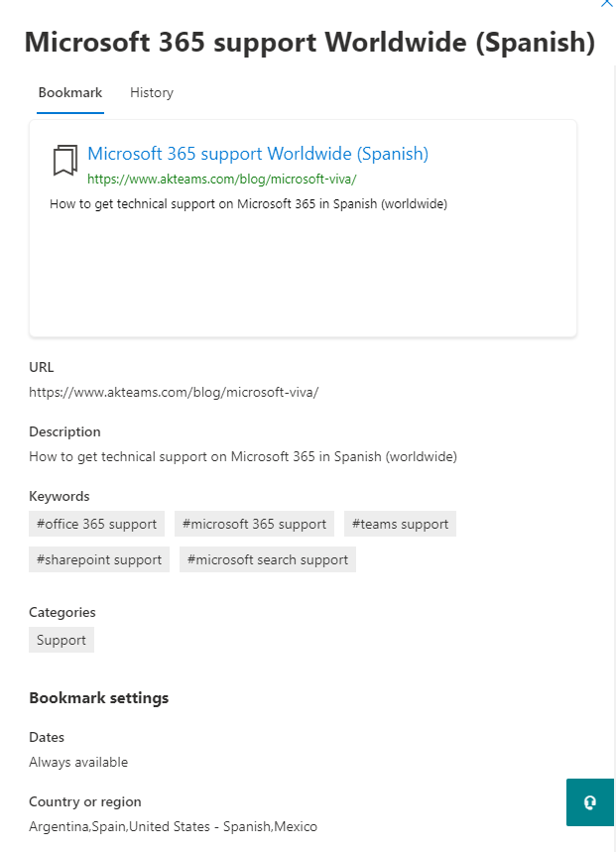Select the #office 365 support keyword tag
616x852 pixels.
point(96,524)
